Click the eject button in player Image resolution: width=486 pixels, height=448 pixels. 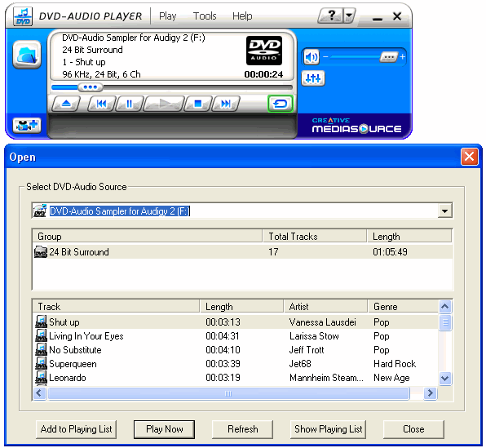66,104
